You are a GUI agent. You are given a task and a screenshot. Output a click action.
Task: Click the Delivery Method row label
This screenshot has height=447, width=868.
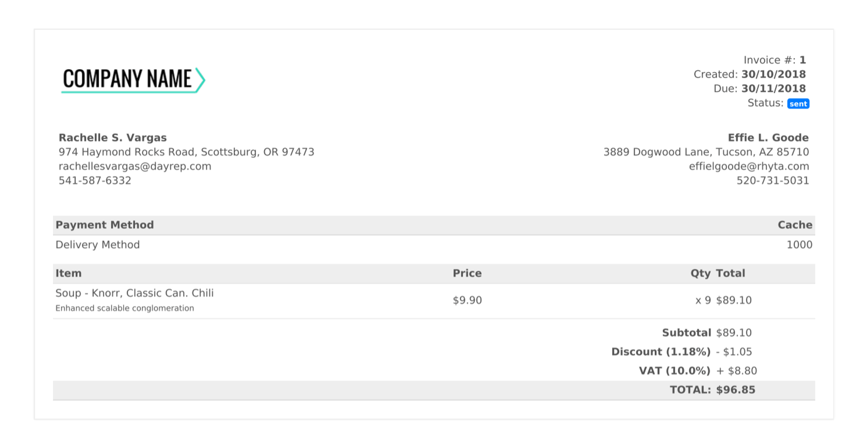click(x=97, y=245)
